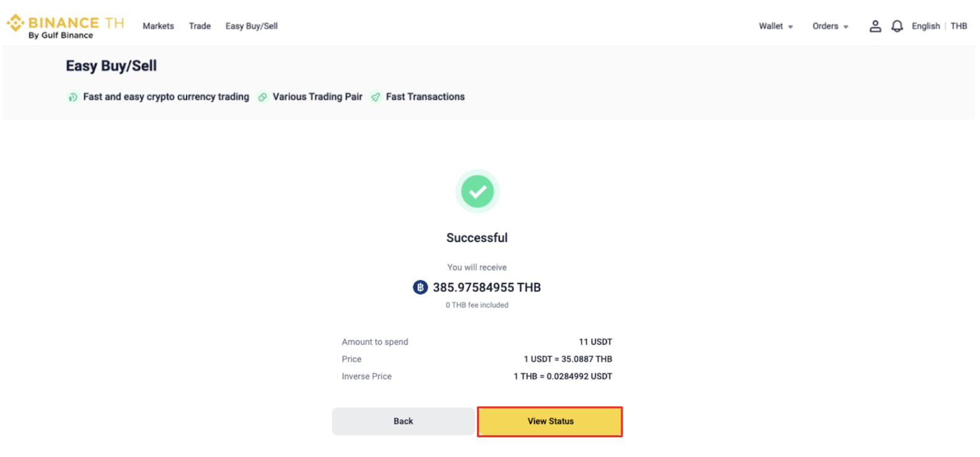The height and width of the screenshot is (457, 980).
Task: Click the 1 USDT = 35.0887 THB price
Action: [567, 359]
